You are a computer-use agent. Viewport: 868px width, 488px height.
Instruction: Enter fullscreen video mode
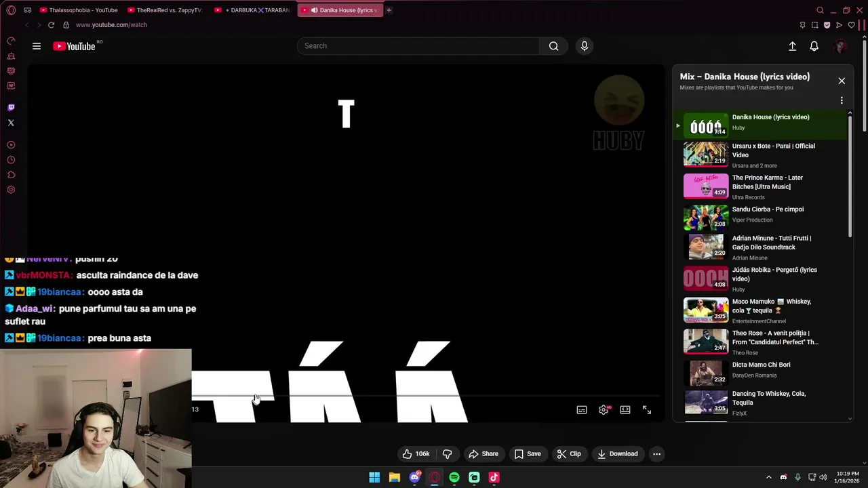point(647,409)
